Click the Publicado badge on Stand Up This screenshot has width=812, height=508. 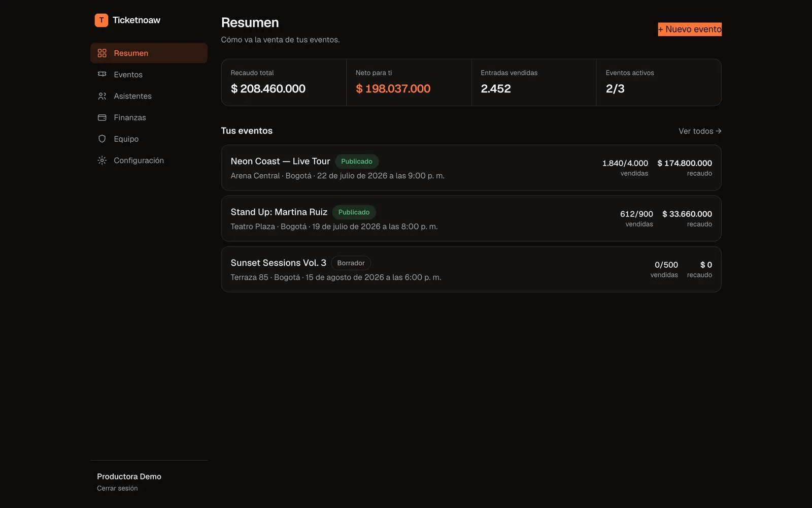[354, 212]
